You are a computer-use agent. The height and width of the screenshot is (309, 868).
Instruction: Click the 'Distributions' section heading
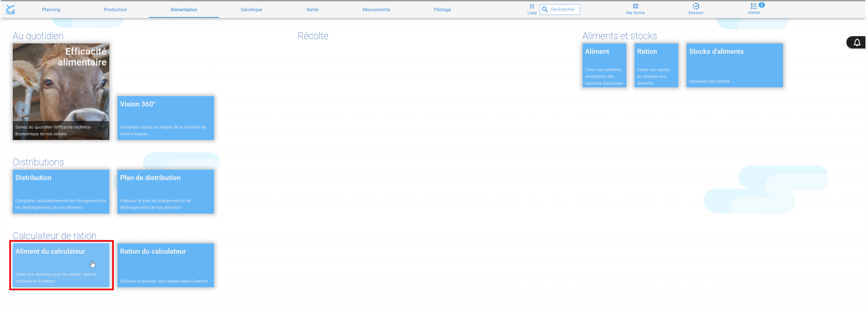pyautogui.click(x=38, y=162)
